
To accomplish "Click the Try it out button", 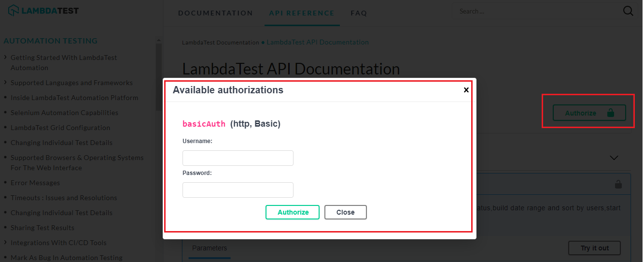I will click(594, 248).
